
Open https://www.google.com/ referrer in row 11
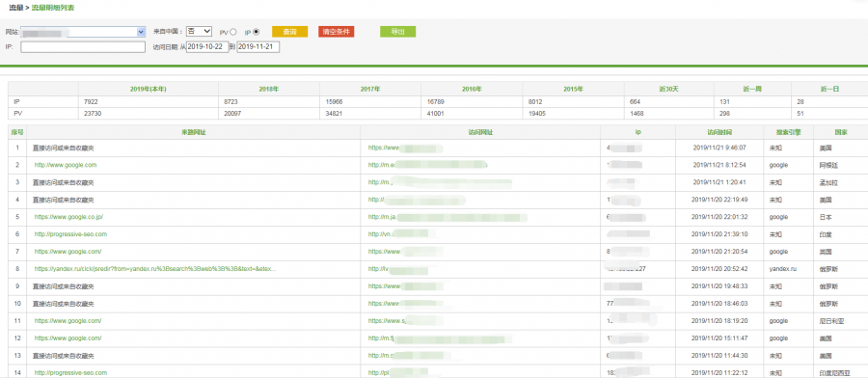pos(68,321)
